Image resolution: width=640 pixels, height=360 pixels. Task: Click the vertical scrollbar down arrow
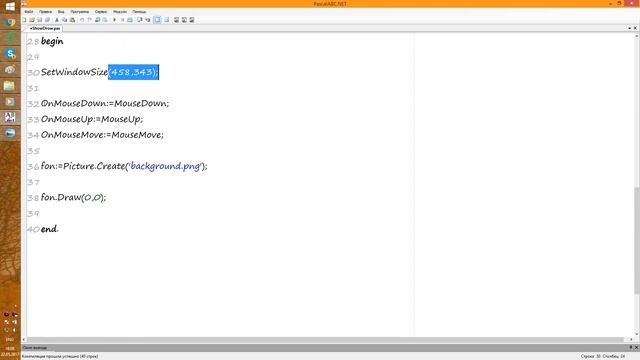point(636,334)
